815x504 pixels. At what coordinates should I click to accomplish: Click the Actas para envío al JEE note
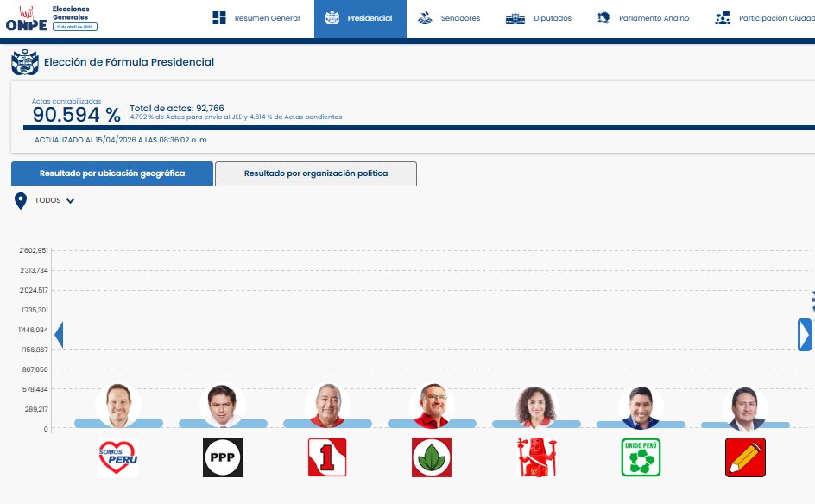click(x=236, y=117)
